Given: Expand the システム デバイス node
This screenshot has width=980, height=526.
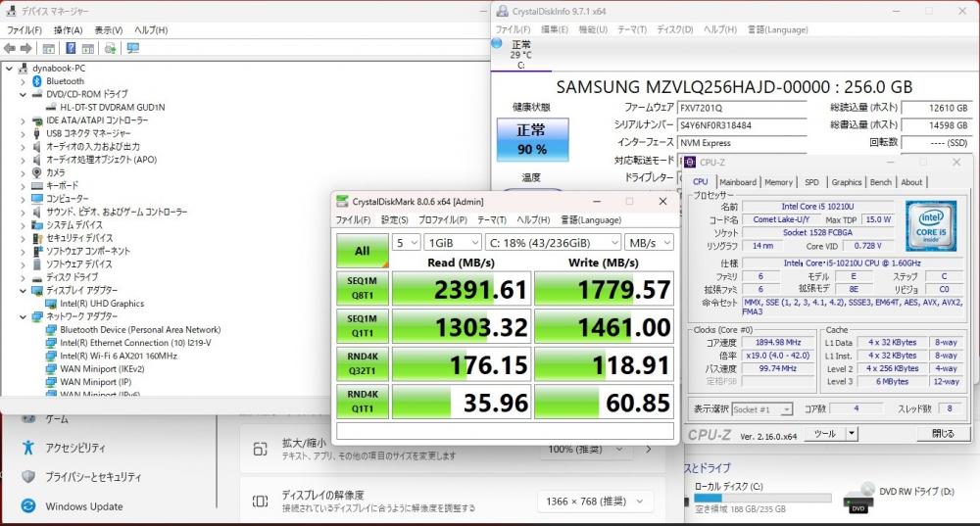Looking at the screenshot, I should click(24, 225).
